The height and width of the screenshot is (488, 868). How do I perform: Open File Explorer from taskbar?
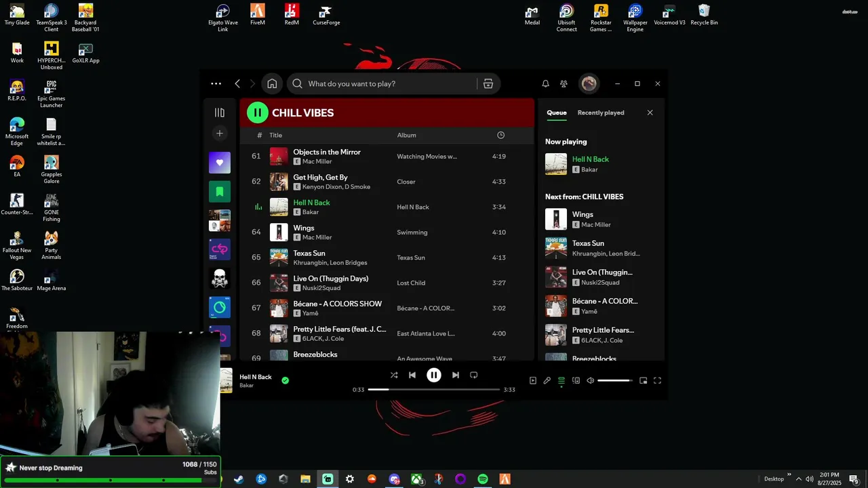coord(305,479)
